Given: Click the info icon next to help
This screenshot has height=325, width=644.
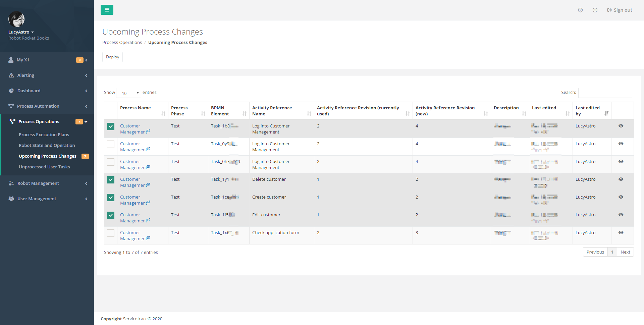Looking at the screenshot, I should (595, 10).
